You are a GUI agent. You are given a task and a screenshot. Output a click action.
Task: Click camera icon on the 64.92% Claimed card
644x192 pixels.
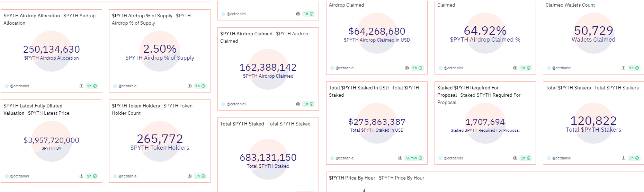[x=515, y=68]
